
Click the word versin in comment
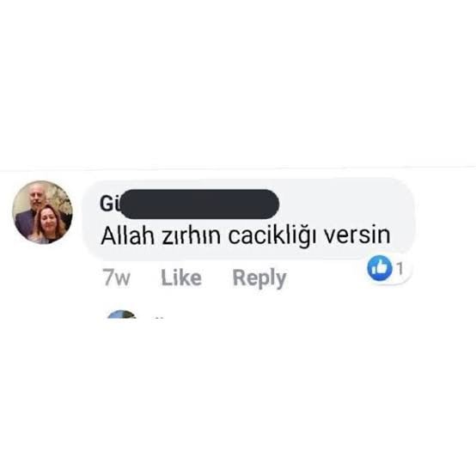click(357, 235)
